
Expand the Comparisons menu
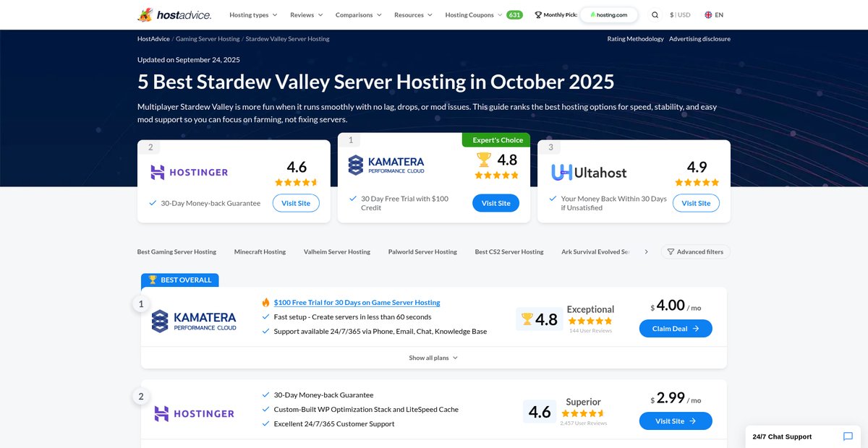click(359, 14)
